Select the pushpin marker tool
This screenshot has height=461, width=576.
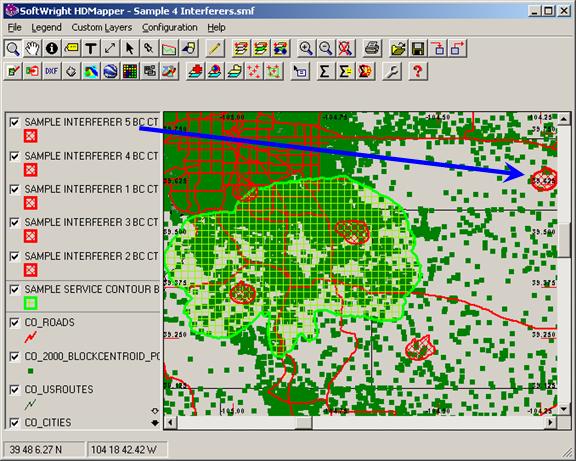pos(149,48)
